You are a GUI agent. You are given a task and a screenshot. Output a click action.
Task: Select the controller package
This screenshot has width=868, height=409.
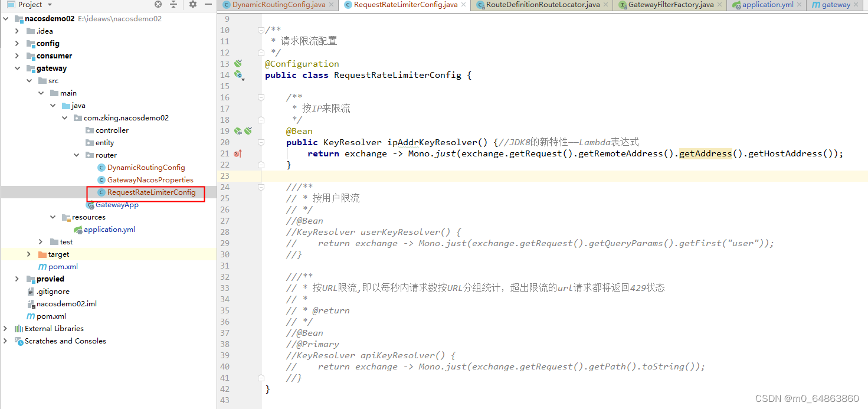(112, 130)
